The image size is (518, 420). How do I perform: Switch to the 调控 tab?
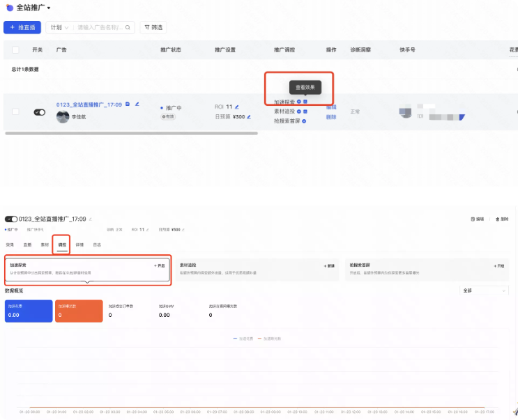(62, 245)
